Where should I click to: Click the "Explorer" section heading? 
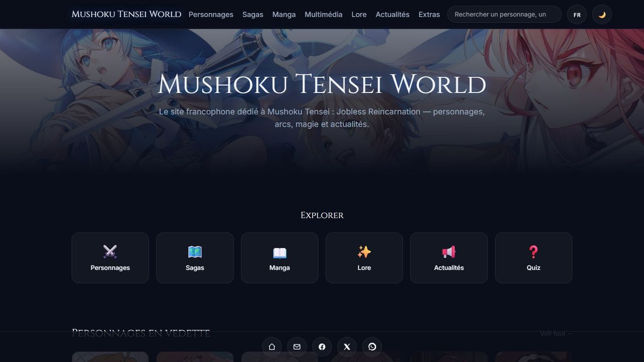tap(322, 215)
